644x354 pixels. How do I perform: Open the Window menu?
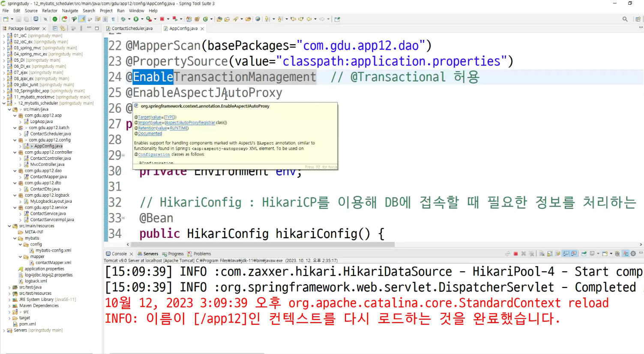click(136, 11)
